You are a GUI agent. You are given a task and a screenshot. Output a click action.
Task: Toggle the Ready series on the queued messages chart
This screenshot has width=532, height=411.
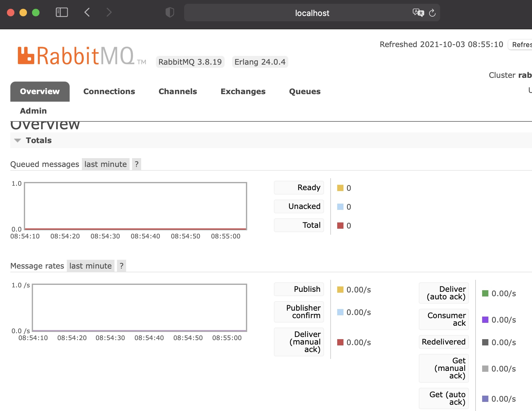(298, 187)
